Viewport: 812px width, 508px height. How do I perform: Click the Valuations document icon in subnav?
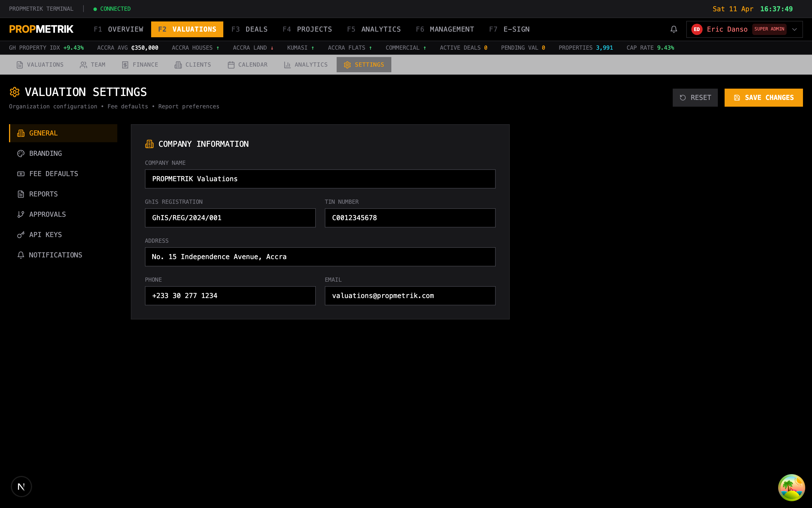tap(20, 65)
